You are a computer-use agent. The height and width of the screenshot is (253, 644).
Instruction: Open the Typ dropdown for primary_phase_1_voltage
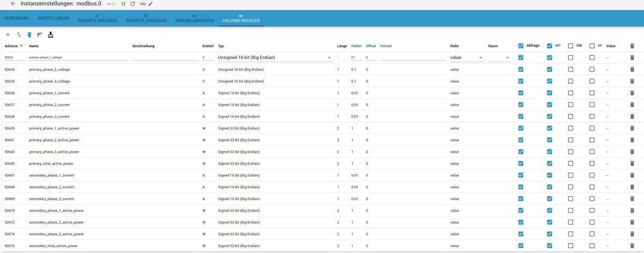[275, 57]
